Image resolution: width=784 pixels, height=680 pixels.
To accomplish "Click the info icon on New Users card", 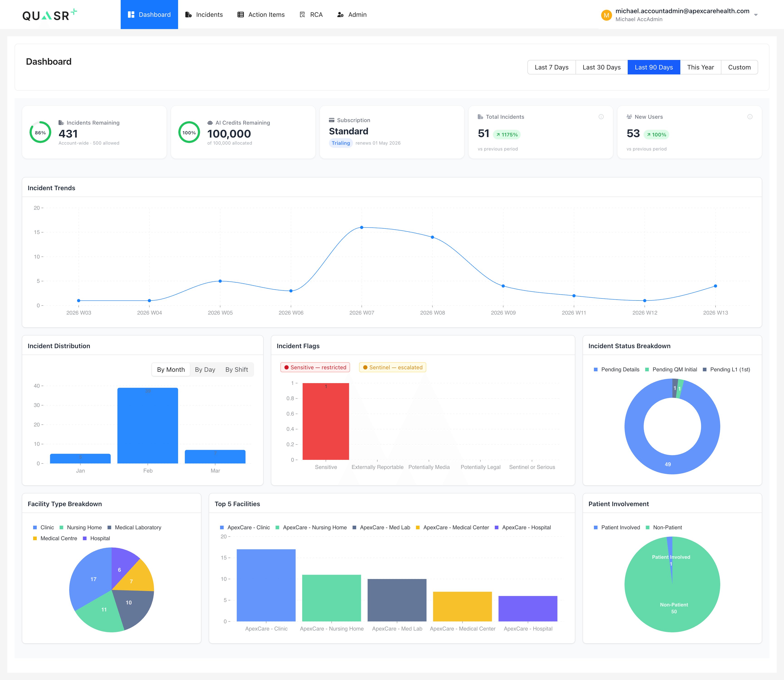I will click(x=750, y=117).
